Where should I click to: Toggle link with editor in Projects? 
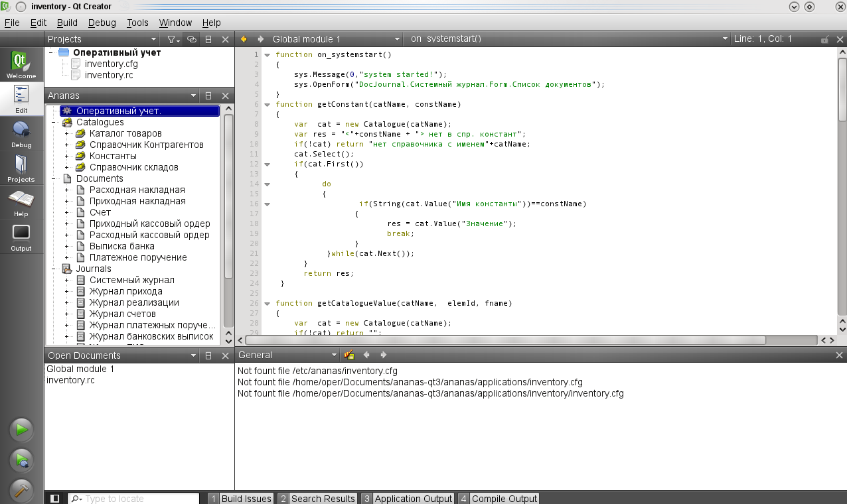(191, 39)
